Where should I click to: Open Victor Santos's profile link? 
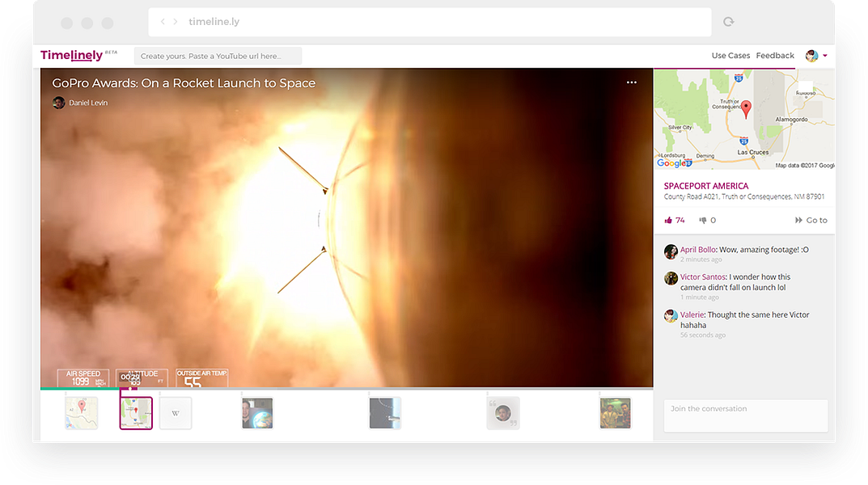click(703, 277)
